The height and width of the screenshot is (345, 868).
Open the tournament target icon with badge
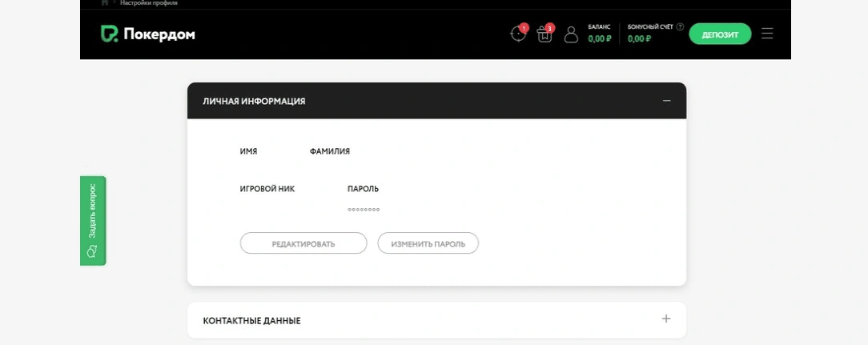pos(518,34)
